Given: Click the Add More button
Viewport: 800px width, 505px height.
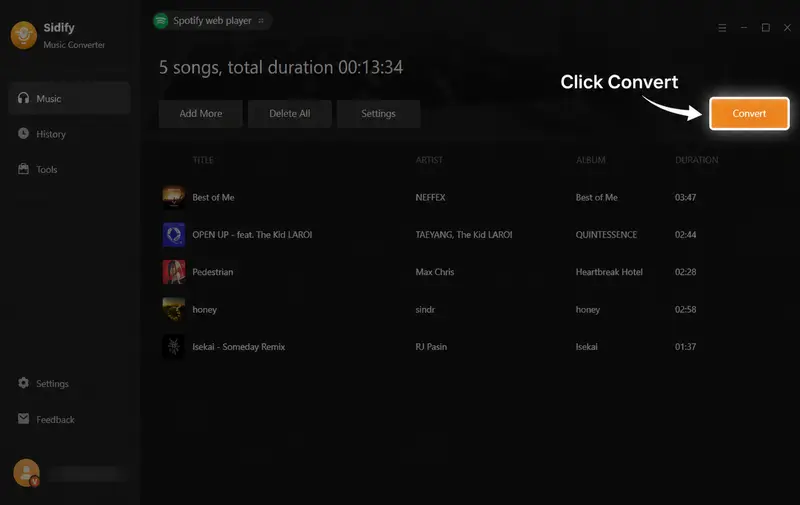Looking at the screenshot, I should [201, 114].
